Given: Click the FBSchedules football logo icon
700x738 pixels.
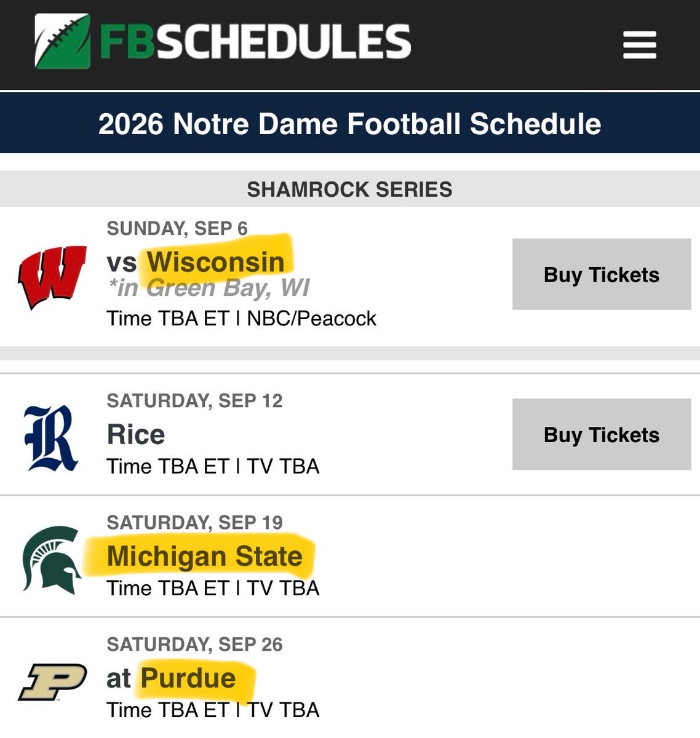Looking at the screenshot, I should [x=62, y=41].
